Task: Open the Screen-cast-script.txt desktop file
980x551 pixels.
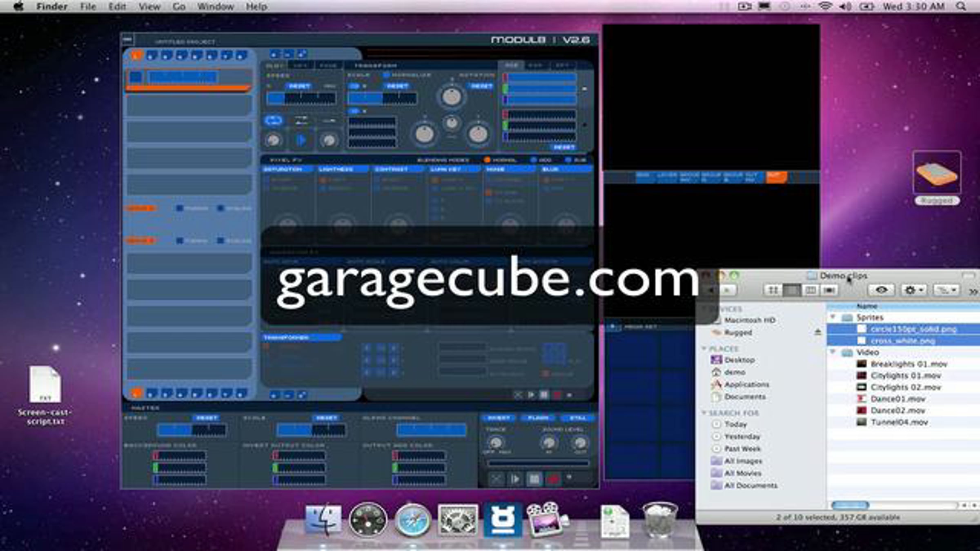Action: pyautogui.click(x=45, y=395)
